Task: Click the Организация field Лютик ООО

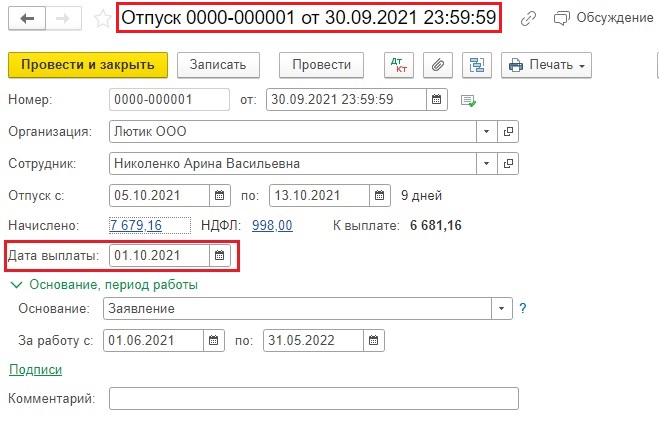Action: 293,132
